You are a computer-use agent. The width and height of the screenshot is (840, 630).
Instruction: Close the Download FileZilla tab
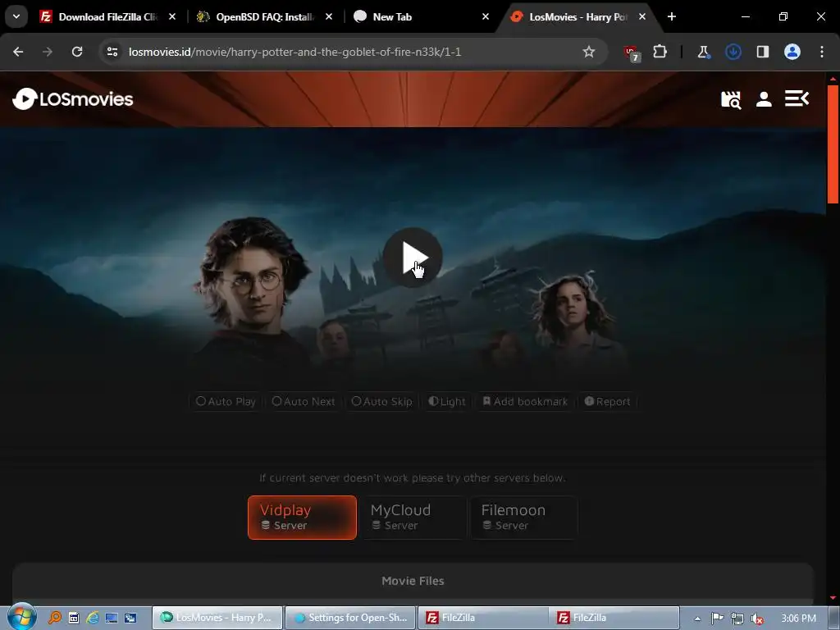point(172,16)
